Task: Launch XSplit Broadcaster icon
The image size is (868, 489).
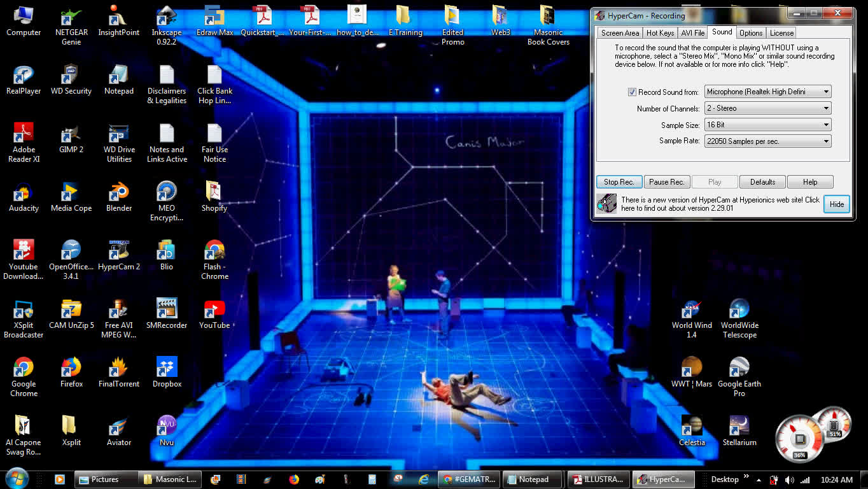Action: 24,318
